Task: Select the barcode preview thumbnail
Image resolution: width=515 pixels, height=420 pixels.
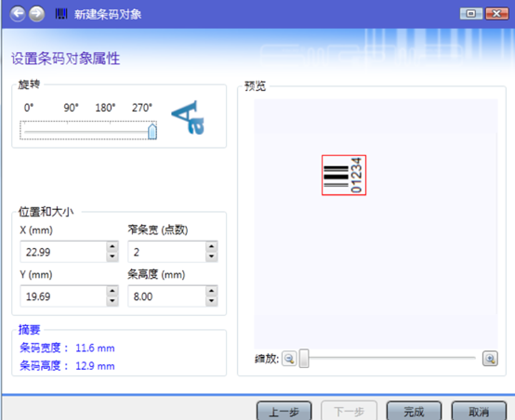Action: (344, 175)
